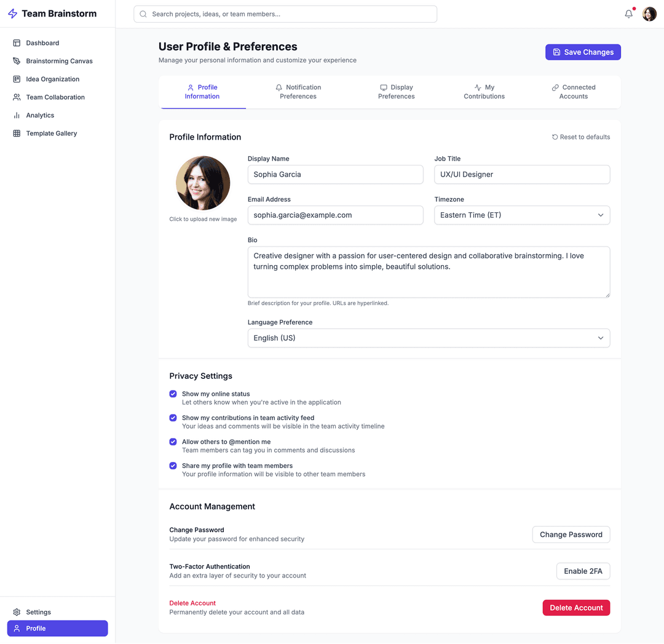Click the Team Brainstorm lightning logo

(x=12, y=14)
